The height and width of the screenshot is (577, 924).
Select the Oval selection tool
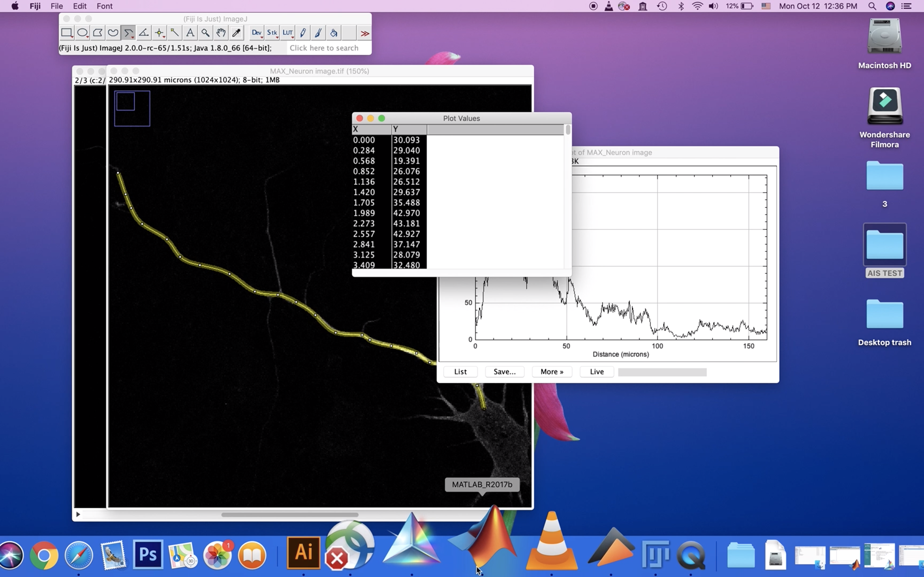pyautogui.click(x=82, y=33)
